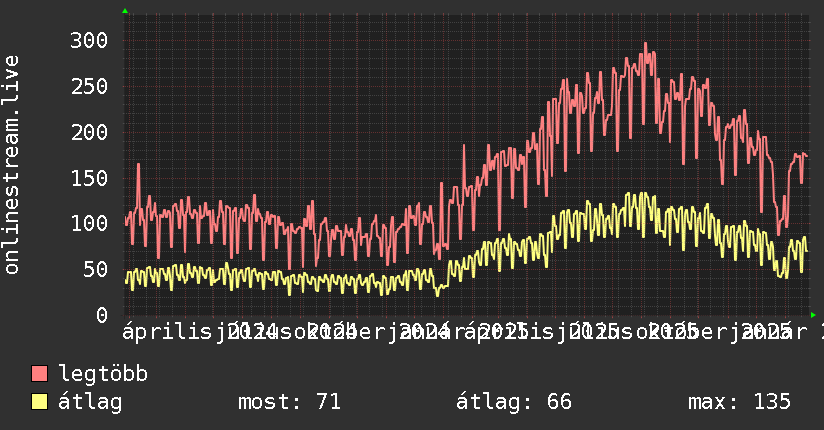Click the 'max: 135' value
Viewport: 824px width, 430px height.
739,402
